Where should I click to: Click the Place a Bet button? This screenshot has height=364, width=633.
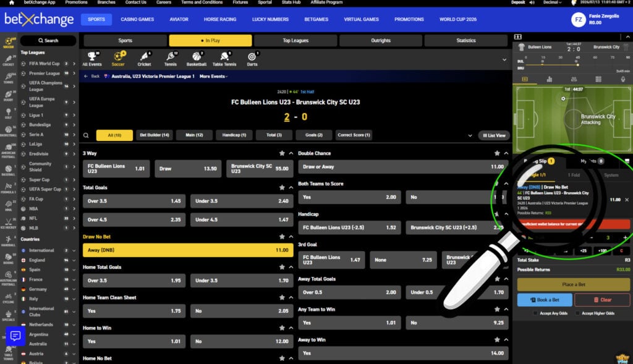(573, 284)
